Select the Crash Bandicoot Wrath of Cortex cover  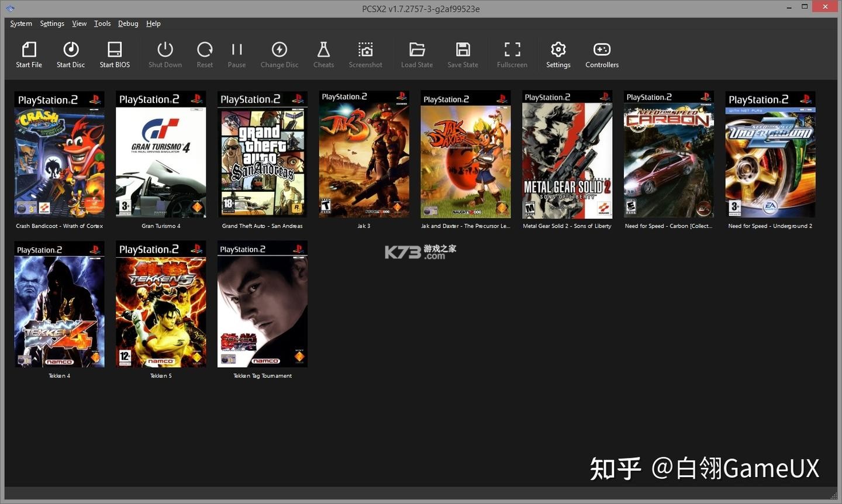[60, 154]
